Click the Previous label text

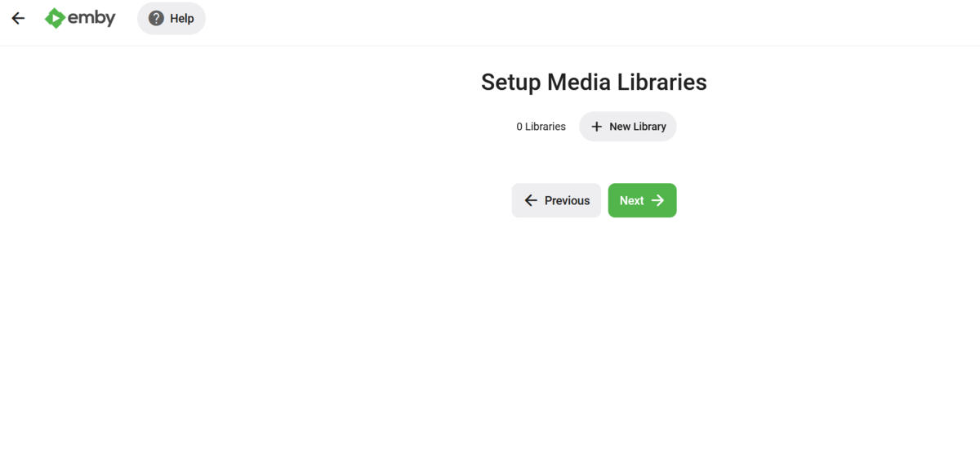(567, 200)
